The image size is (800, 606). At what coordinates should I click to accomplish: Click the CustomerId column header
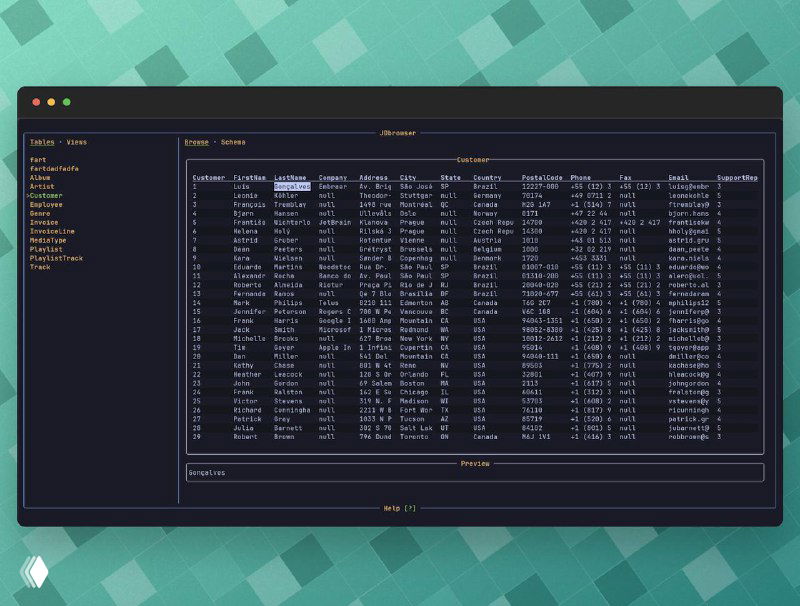[x=210, y=177]
